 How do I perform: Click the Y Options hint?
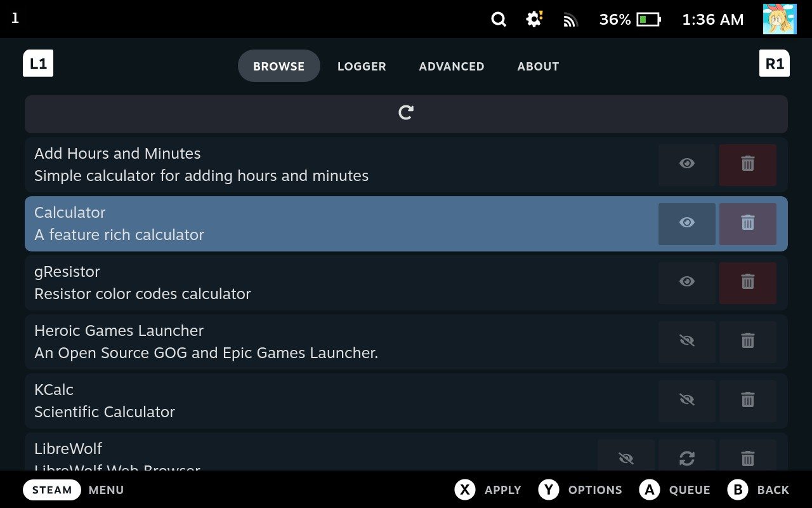pyautogui.click(x=580, y=490)
